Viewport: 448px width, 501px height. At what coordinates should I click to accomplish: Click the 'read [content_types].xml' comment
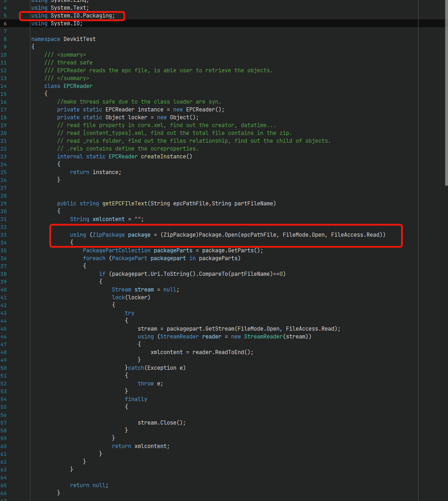coord(175,133)
